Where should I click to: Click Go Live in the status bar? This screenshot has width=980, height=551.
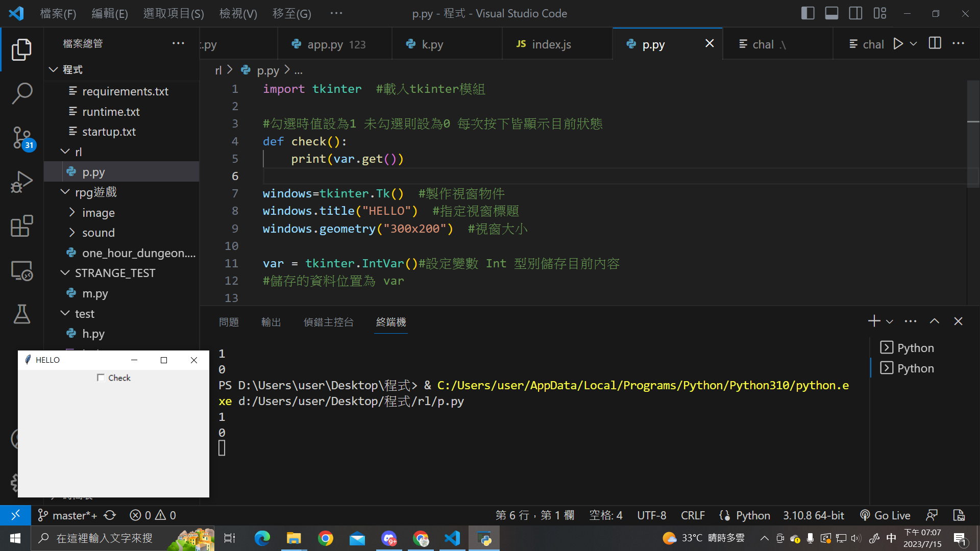click(x=886, y=515)
